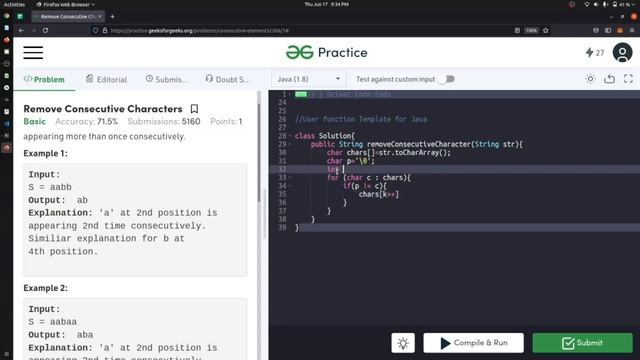The height and width of the screenshot is (360, 640).
Task: Collapse the removeConsecutiveCharacter method fold arrow
Action: click(290, 144)
